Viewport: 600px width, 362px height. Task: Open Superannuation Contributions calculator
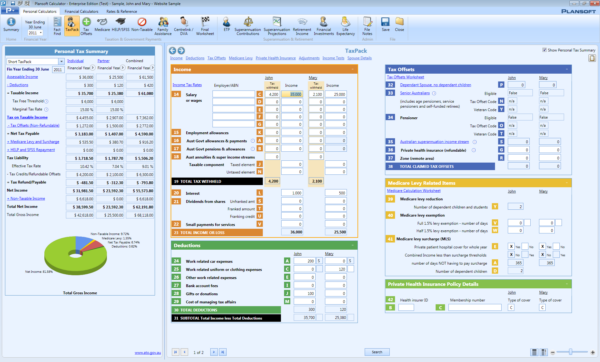248,26
